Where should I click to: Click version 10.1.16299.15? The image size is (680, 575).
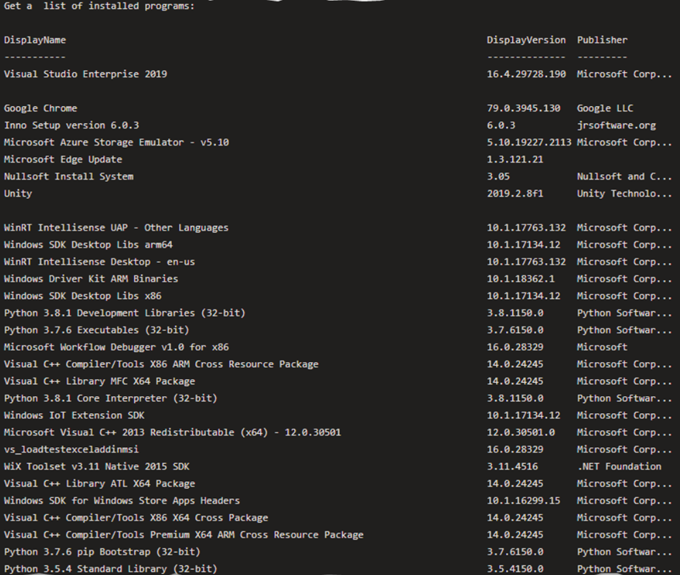tap(523, 500)
